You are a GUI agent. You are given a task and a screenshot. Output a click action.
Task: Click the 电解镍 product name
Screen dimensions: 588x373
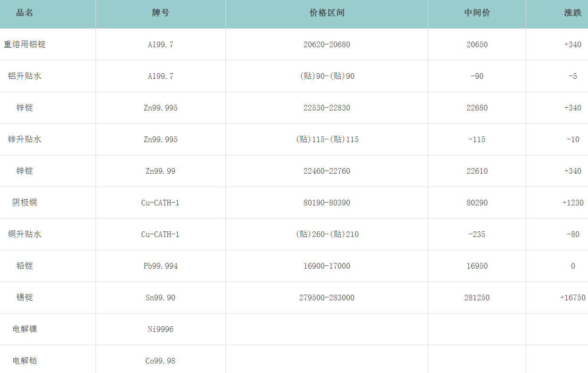pos(25,329)
